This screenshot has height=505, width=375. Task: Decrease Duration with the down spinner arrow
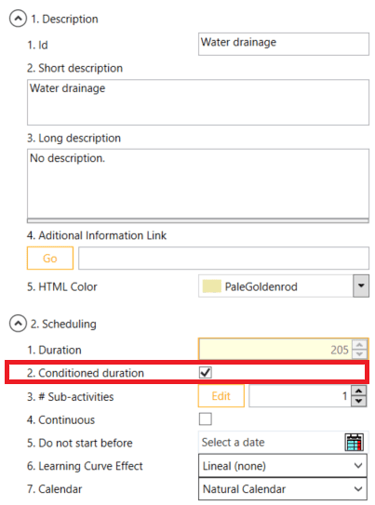(359, 354)
